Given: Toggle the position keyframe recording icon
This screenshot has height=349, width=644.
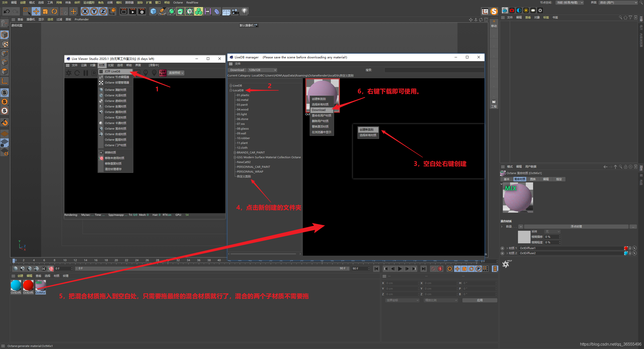Looking at the screenshot, I should click(457, 269).
